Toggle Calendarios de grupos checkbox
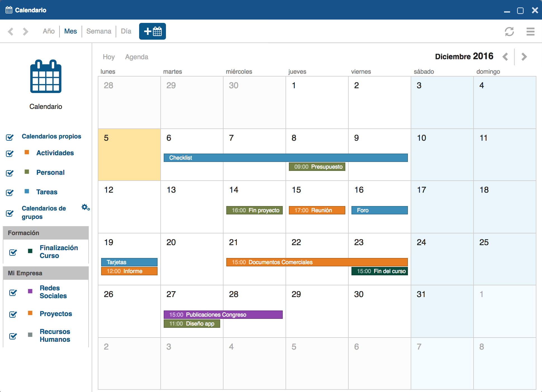Viewport: 542px width, 392px height. (x=10, y=213)
